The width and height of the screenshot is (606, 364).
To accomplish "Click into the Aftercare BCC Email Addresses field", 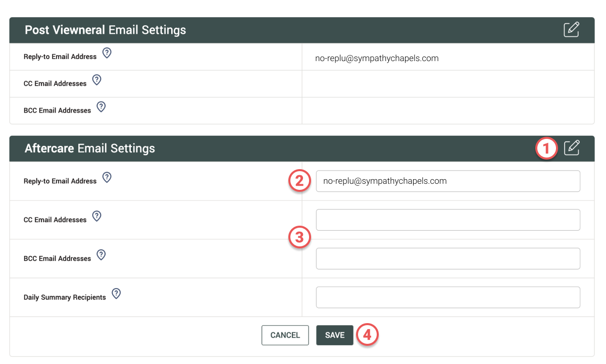I will click(x=447, y=258).
